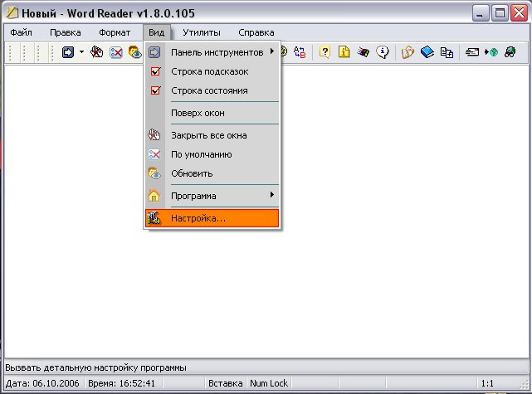Click the status bar date 'Дата: 06.10.2006'
Viewport: 532px width, 394px height.
[x=42, y=383]
